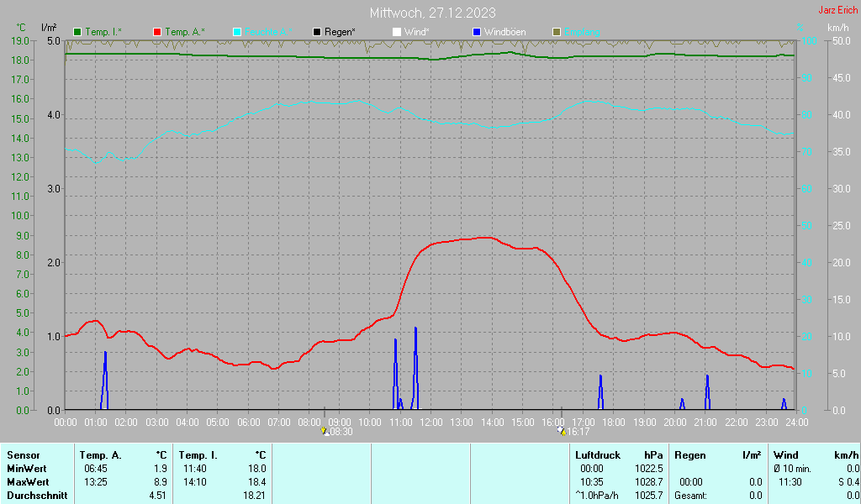Click the Temp. I. table column header
861x504 pixels.
pos(198,455)
